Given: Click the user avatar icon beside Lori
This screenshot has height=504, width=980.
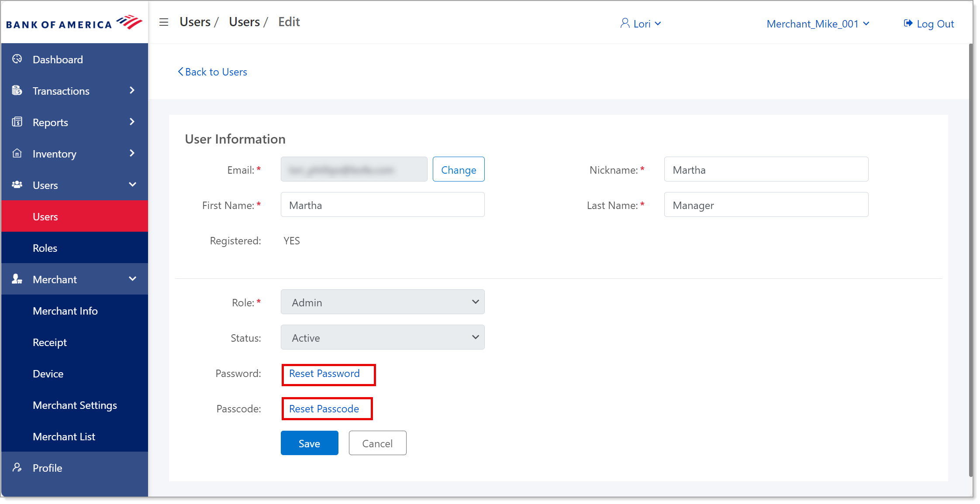Looking at the screenshot, I should point(625,23).
